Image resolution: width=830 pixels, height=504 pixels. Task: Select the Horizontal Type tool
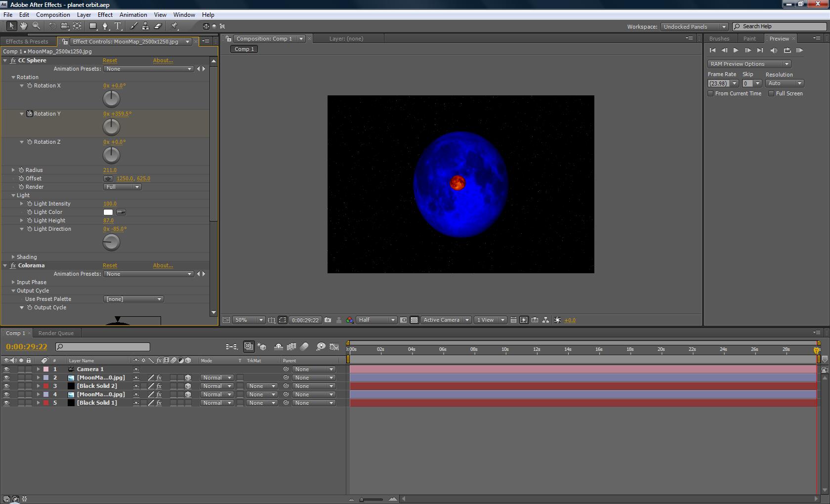coord(118,26)
